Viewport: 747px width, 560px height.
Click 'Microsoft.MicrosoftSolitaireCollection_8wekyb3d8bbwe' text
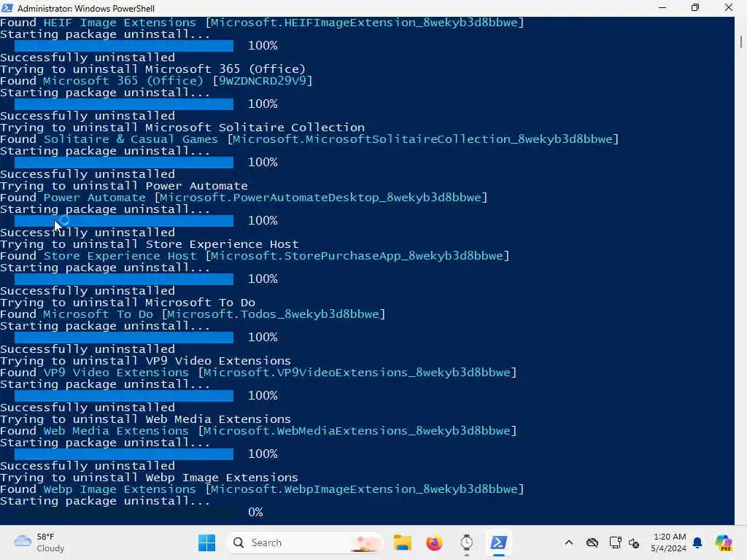click(x=422, y=139)
